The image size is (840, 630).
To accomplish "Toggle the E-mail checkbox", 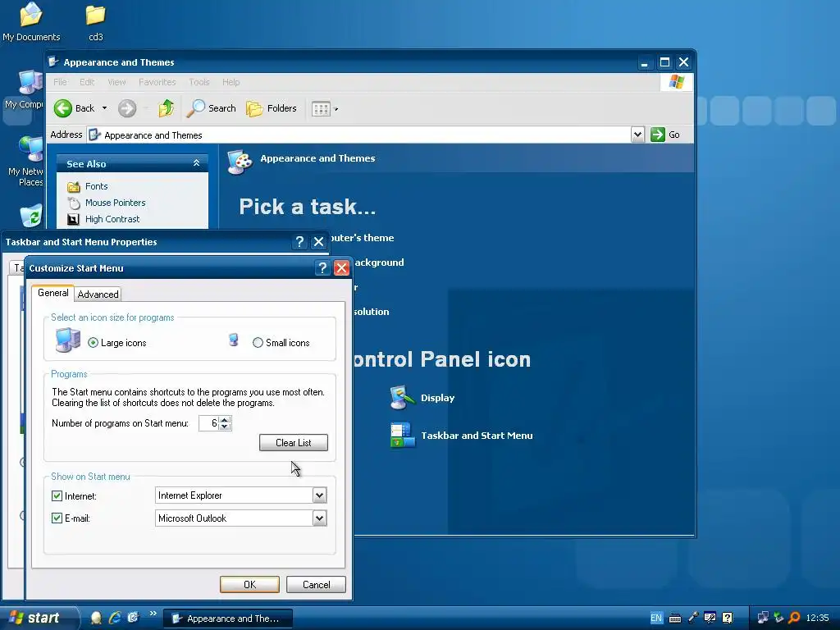I will pyautogui.click(x=57, y=518).
